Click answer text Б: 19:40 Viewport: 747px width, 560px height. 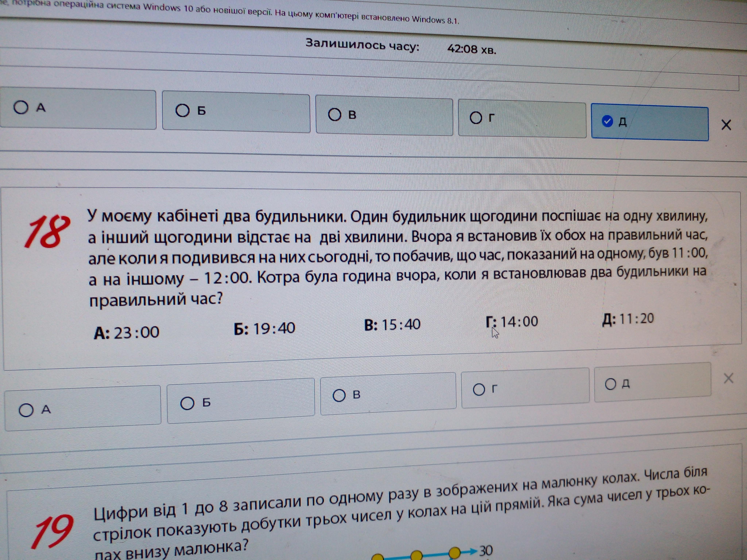click(x=264, y=328)
